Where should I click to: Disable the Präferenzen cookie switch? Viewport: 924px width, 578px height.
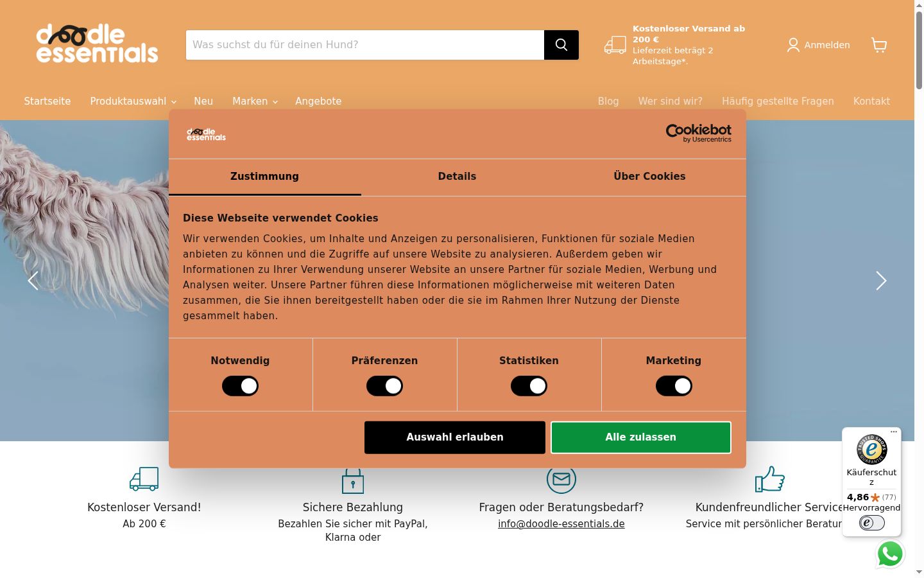(x=385, y=386)
